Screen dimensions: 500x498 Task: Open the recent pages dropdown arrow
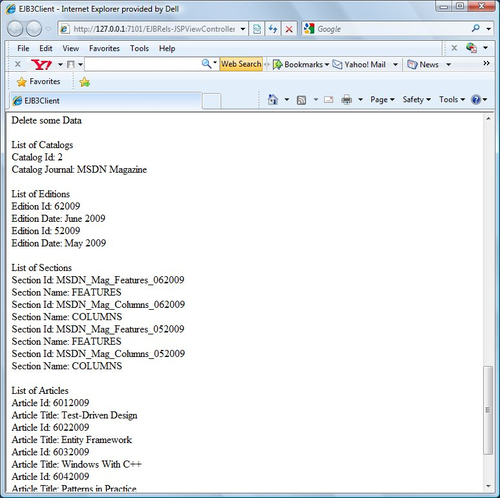coord(48,29)
